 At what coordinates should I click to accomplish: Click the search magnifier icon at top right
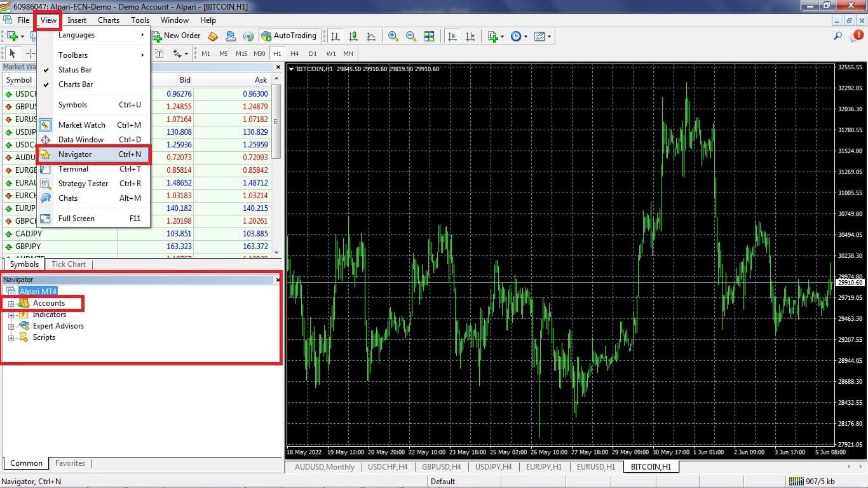(838, 36)
